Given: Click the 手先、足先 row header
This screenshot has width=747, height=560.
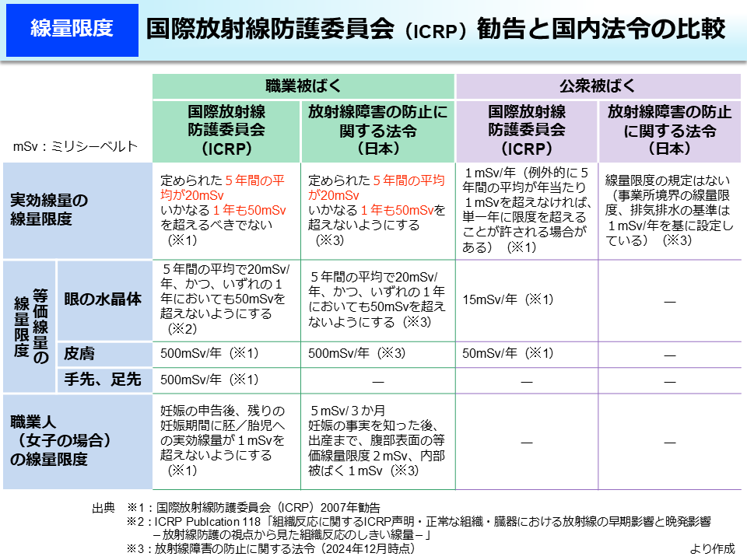Looking at the screenshot, I should (101, 380).
